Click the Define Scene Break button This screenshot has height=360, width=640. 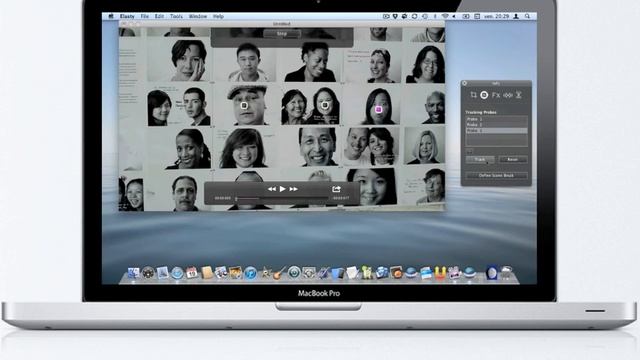click(x=496, y=176)
